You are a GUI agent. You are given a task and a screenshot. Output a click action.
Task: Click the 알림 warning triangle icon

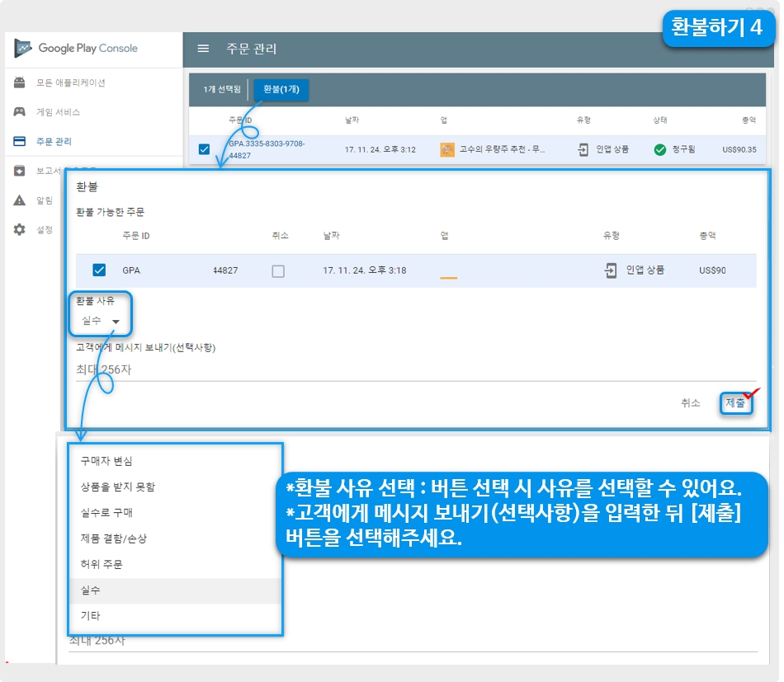point(19,200)
